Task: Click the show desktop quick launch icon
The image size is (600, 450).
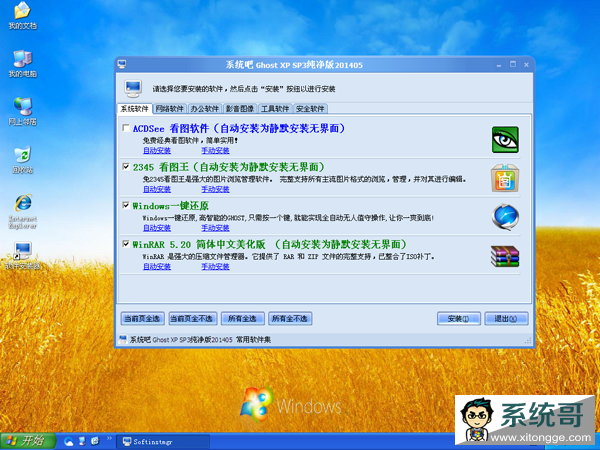Action: click(x=82, y=441)
